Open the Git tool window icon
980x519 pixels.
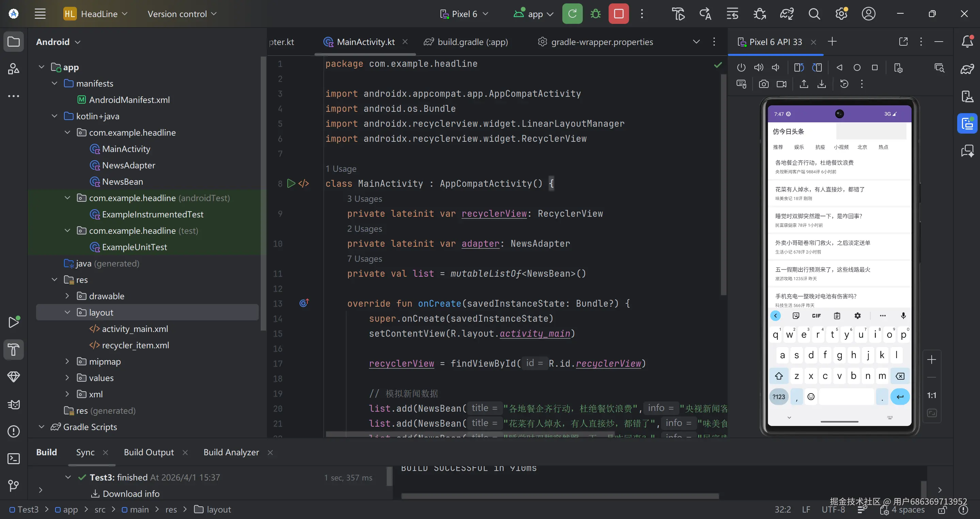[14, 486]
